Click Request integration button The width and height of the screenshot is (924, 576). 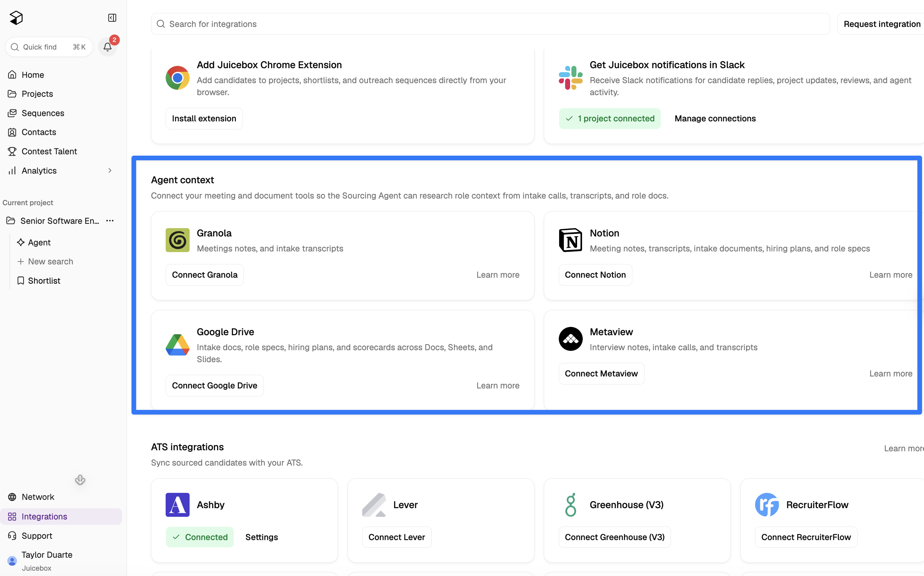point(882,24)
